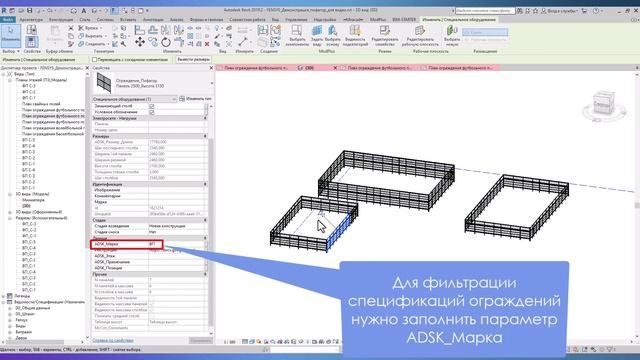Open the Архитектура ribbon tab
640x360 pixels.
(x=31, y=20)
